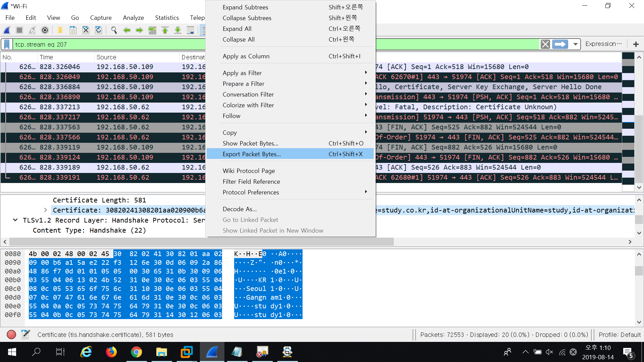This screenshot has height=362, width=644.
Task: Click the details pane horizontal scrollbar
Action: (201, 242)
